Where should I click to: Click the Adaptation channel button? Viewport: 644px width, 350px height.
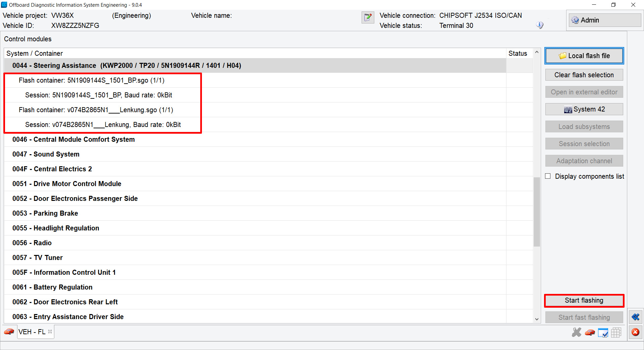click(584, 161)
